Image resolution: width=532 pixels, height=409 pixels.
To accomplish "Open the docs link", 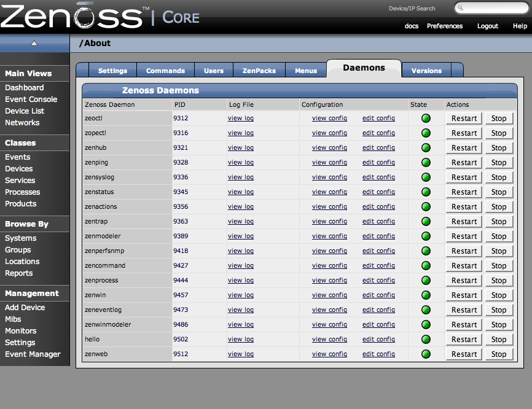I will (411, 26).
